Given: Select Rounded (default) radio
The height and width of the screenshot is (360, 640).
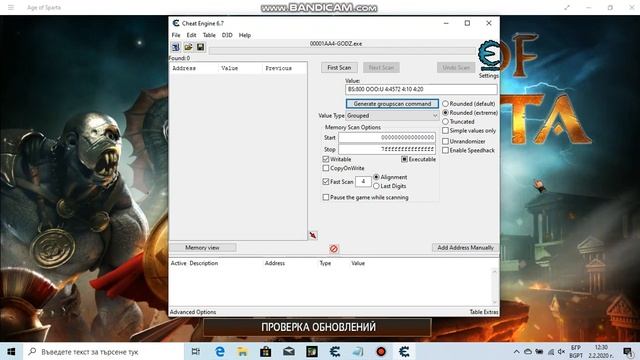Looking at the screenshot, I should [x=446, y=104].
